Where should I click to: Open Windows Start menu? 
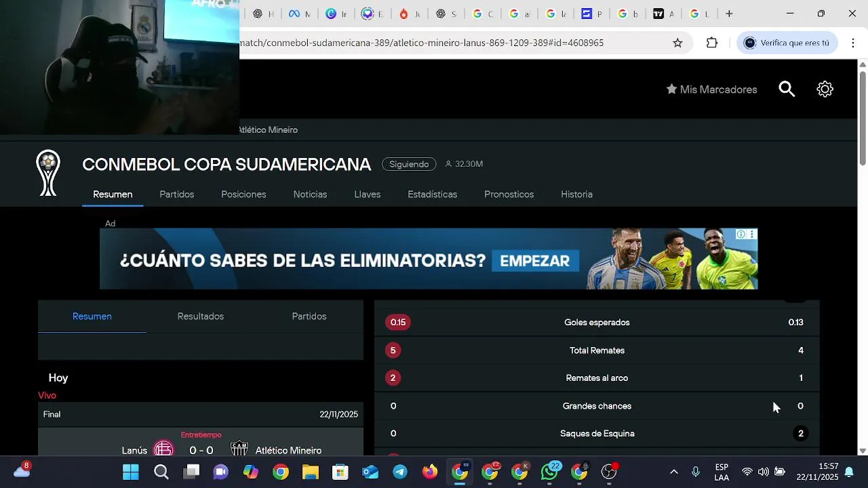click(131, 472)
